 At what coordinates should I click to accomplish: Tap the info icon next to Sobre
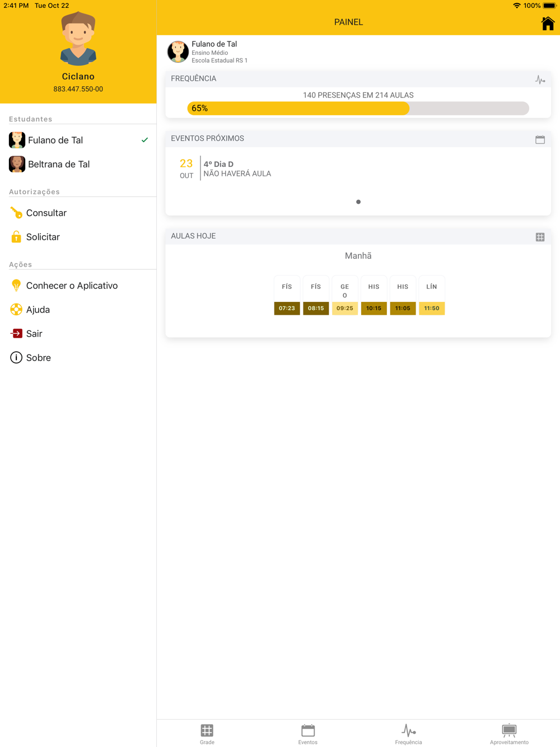pos(16,358)
